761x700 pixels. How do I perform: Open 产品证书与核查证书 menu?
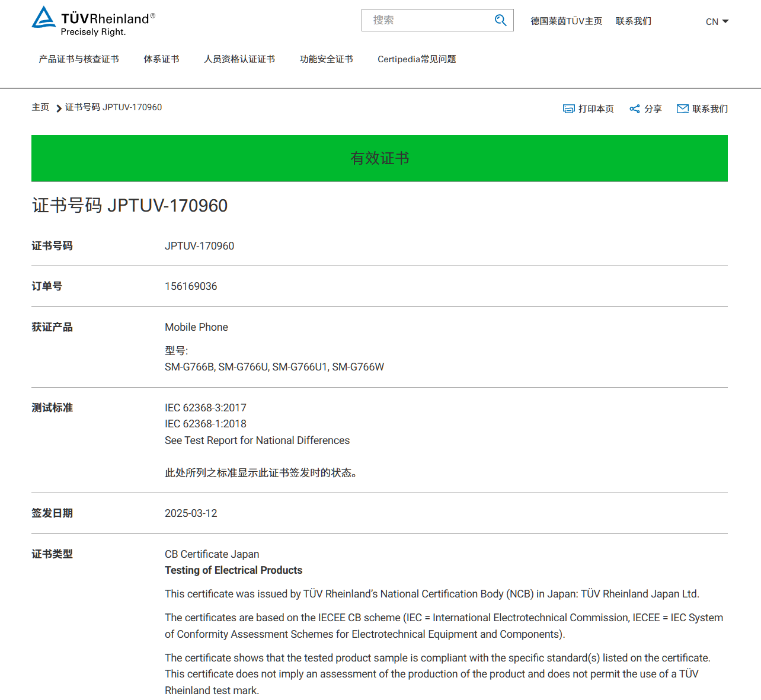[79, 59]
